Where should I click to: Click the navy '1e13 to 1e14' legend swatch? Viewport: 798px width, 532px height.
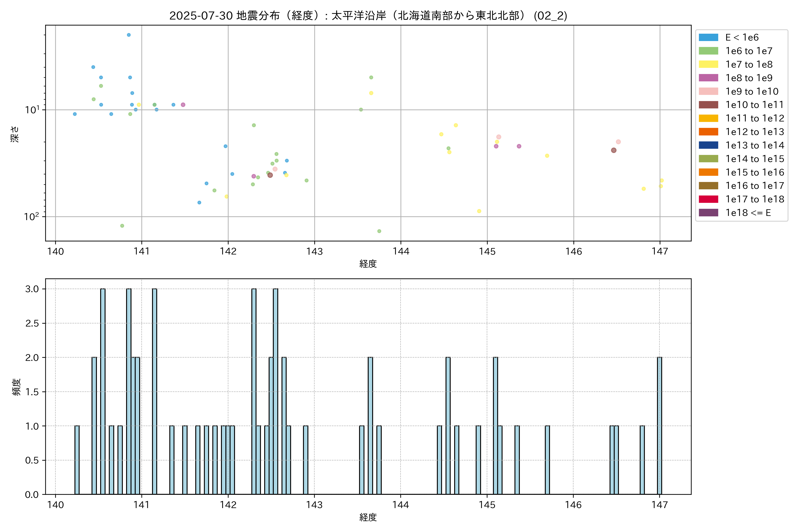[x=708, y=145]
